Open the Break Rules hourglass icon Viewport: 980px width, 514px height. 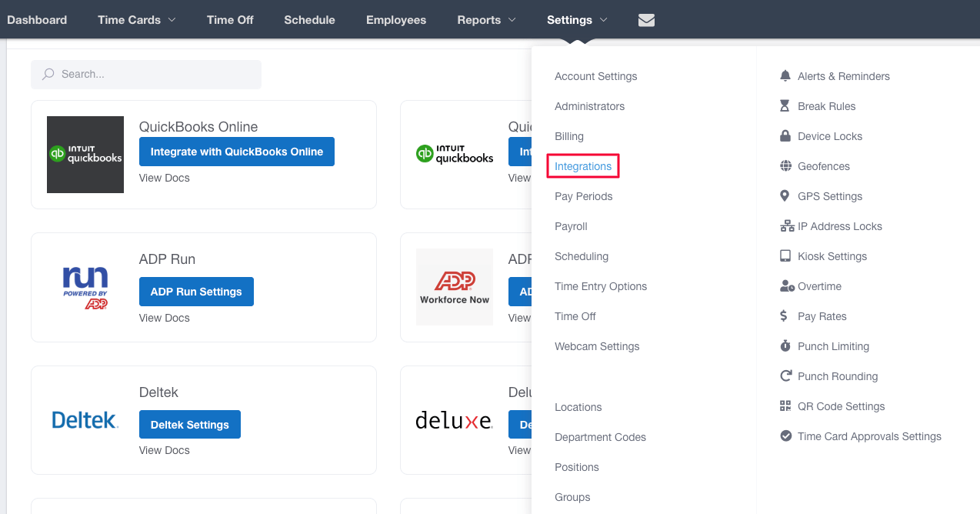[x=785, y=105]
